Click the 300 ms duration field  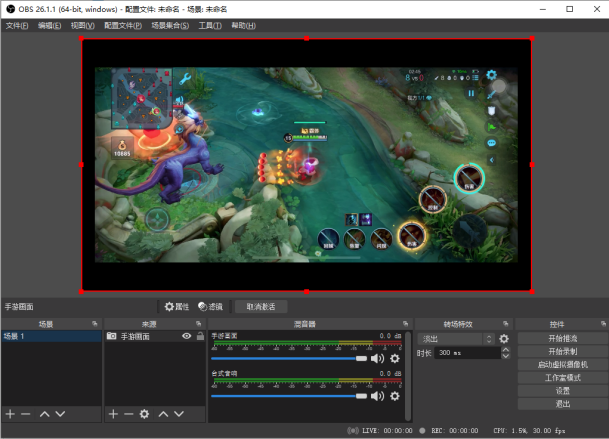click(467, 353)
